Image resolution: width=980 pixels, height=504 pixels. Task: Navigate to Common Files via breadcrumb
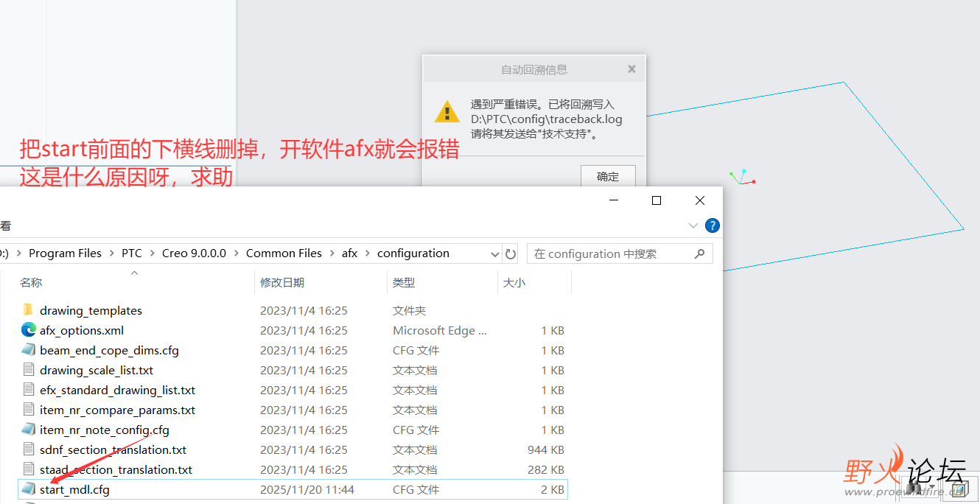click(284, 253)
